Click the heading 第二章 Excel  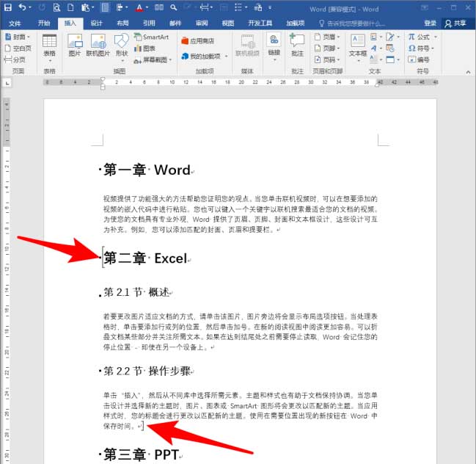145,258
